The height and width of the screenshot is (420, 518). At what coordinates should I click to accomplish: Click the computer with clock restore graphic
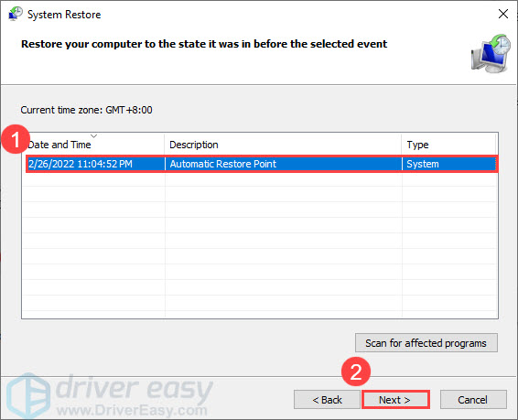(x=491, y=53)
